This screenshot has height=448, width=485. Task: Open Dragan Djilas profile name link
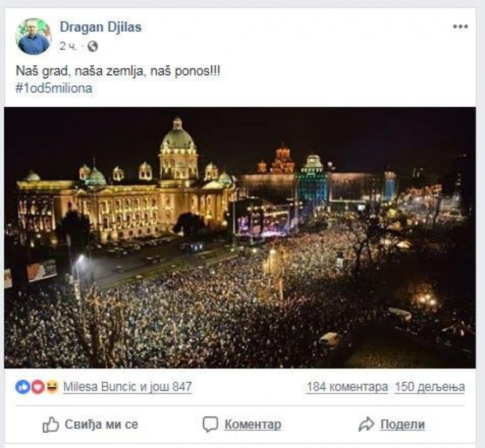tap(100, 27)
